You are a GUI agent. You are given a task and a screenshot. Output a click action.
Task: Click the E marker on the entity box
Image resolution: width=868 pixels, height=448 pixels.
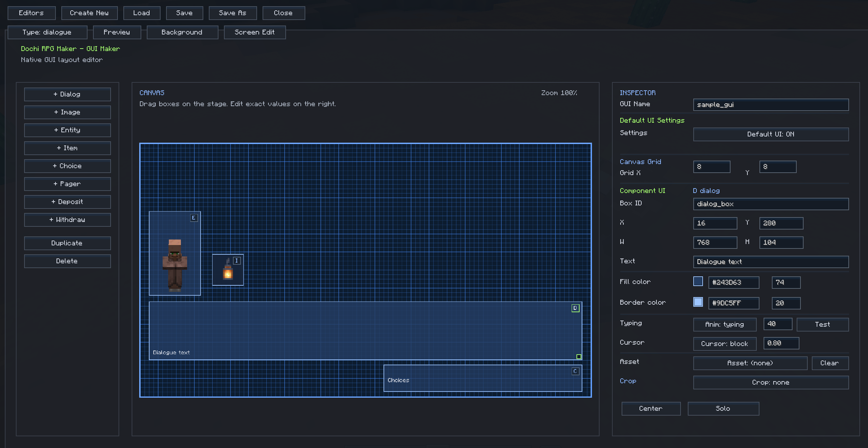(x=194, y=218)
